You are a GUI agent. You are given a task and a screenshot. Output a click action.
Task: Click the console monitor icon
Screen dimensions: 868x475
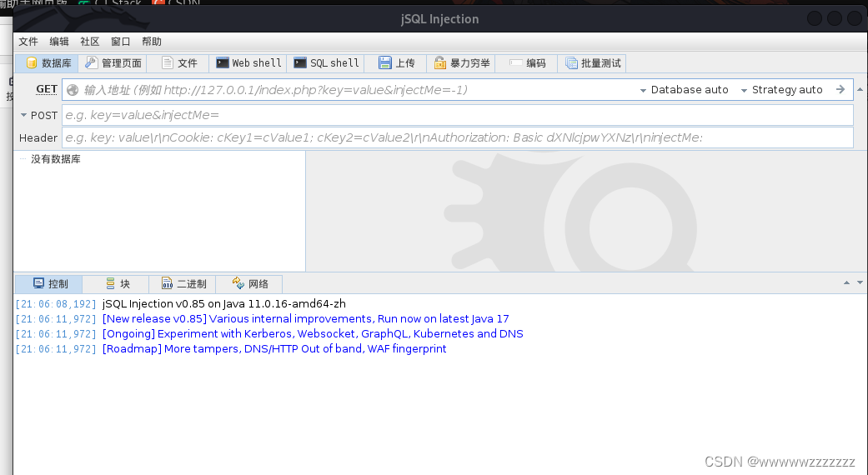[x=38, y=283]
